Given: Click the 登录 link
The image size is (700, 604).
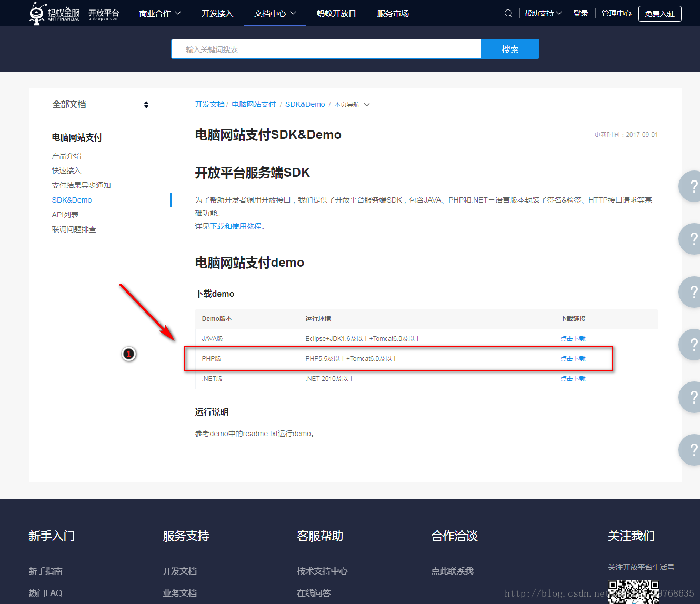Looking at the screenshot, I should 581,13.
